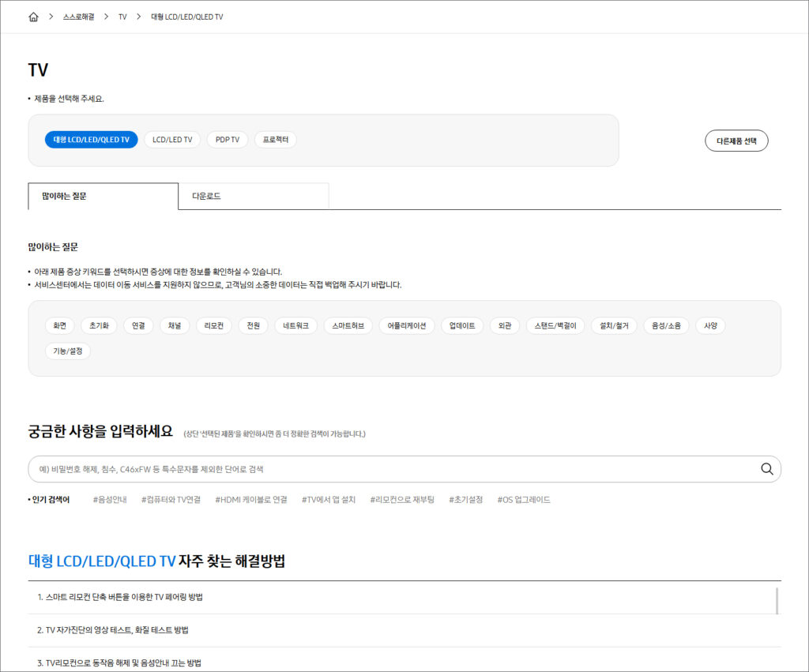Viewport: 809px width, 672px height.
Task: Select the PDP TV product option
Action: click(228, 140)
